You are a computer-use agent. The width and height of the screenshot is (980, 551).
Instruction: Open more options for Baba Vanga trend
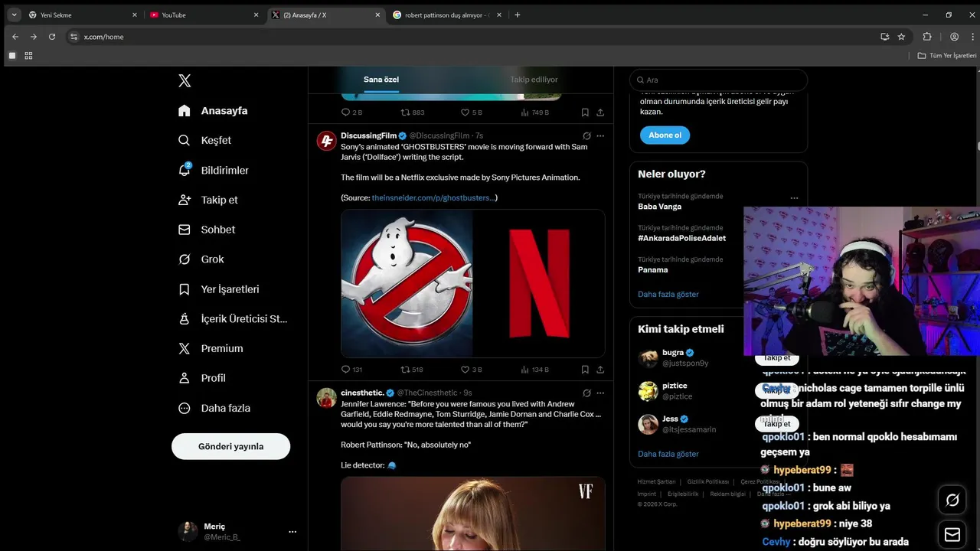(794, 197)
